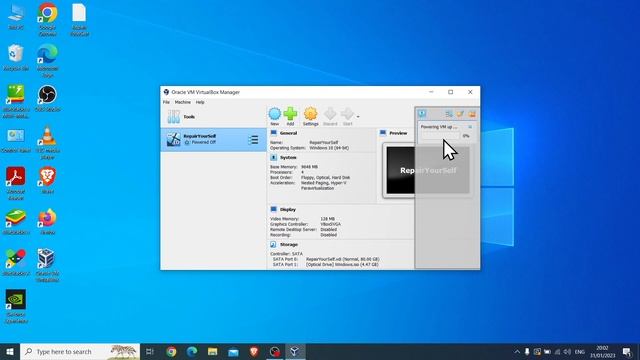
Task: Open File Explorer from taskbar
Action: pos(213,351)
